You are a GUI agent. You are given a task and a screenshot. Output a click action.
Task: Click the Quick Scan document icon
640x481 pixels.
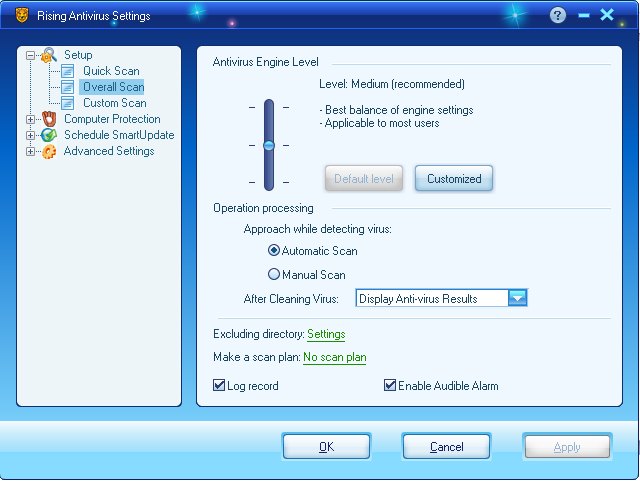(67, 71)
